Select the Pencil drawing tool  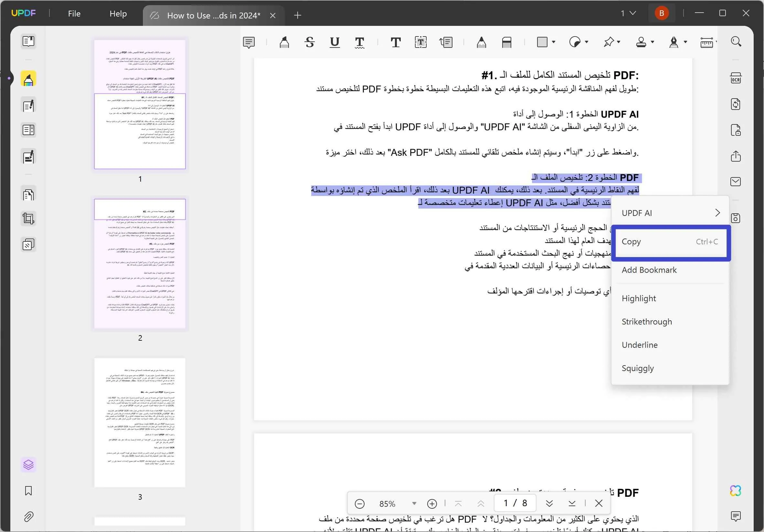[x=482, y=42]
